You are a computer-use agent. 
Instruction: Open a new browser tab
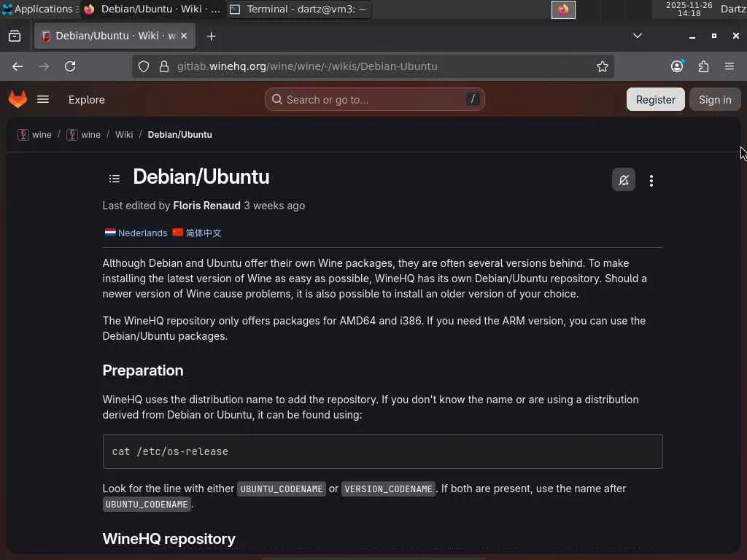tap(211, 36)
